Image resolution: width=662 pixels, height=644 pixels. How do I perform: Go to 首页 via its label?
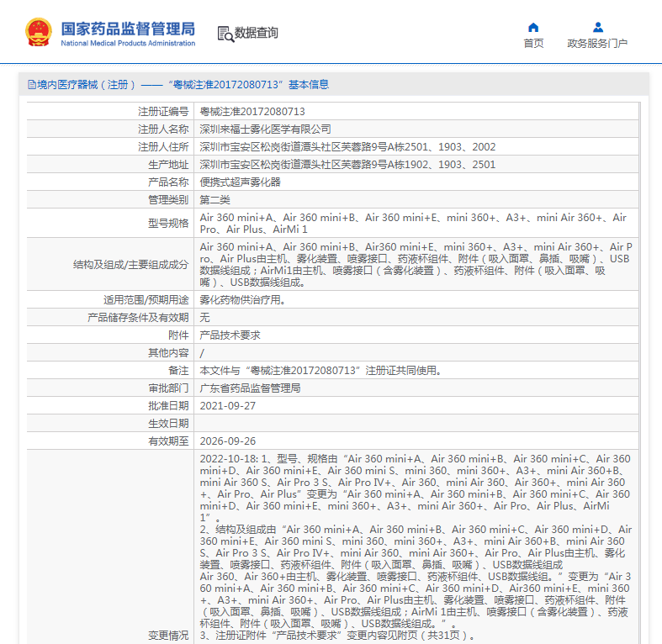coord(533,44)
